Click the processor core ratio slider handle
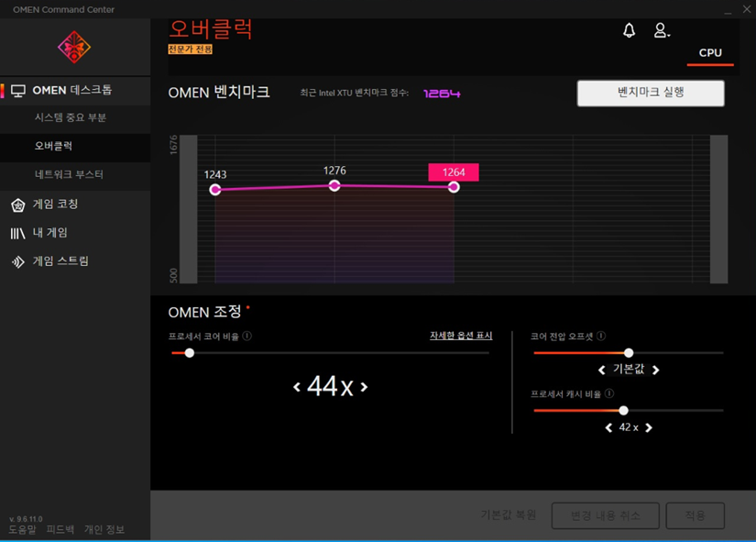 coord(190,353)
